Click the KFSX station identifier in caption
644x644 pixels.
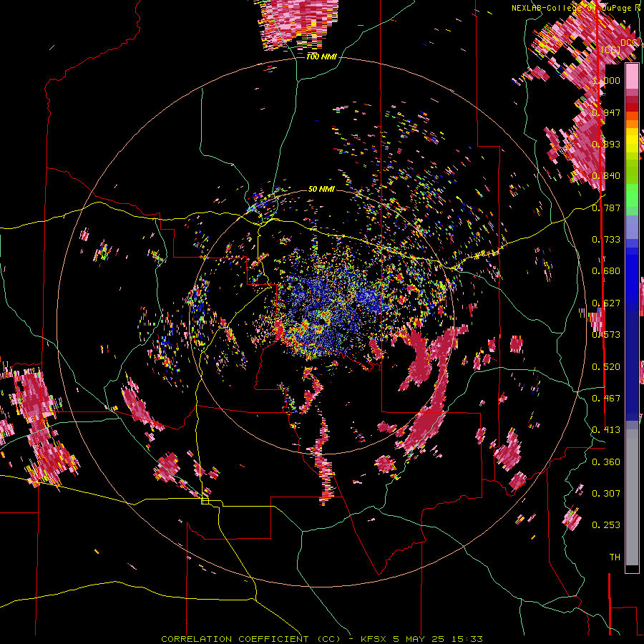point(374,639)
